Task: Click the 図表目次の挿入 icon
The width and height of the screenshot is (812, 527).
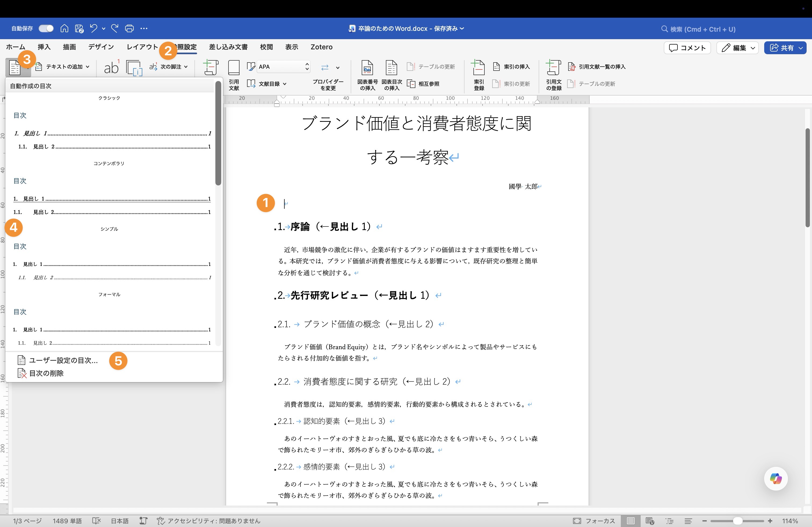Action: 391,74
